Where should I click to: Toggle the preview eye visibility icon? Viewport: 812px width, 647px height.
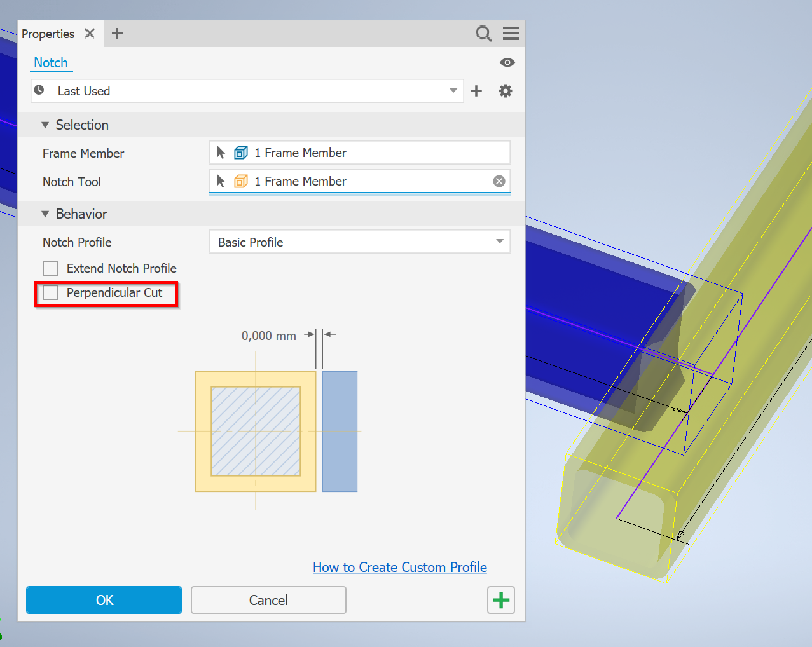coord(506,62)
